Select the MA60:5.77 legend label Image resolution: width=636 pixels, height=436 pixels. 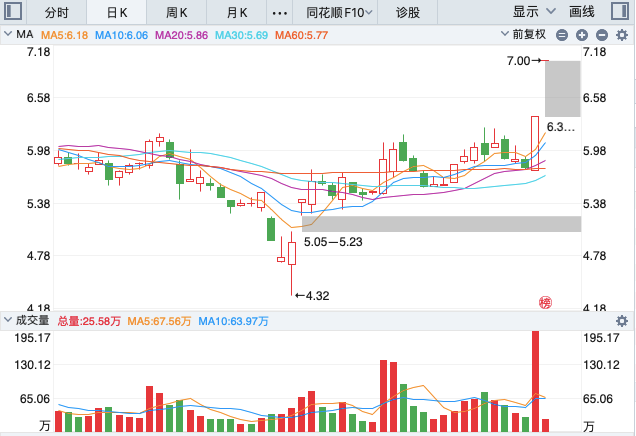click(x=301, y=35)
